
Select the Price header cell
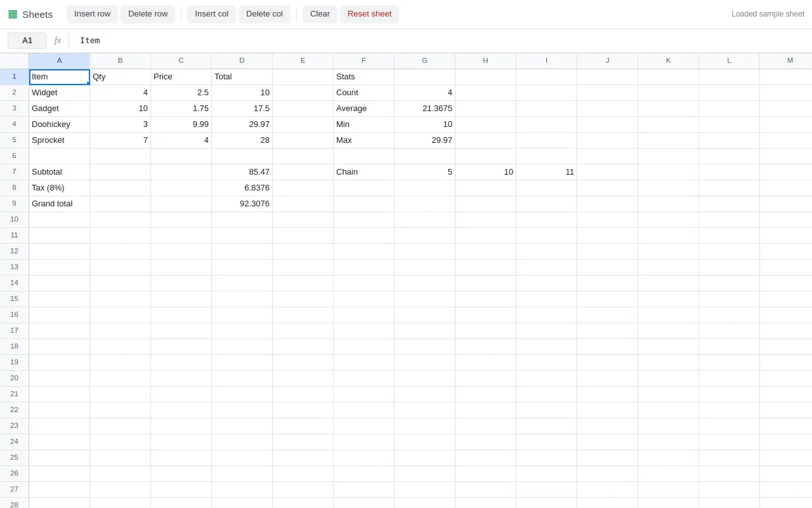tap(181, 77)
